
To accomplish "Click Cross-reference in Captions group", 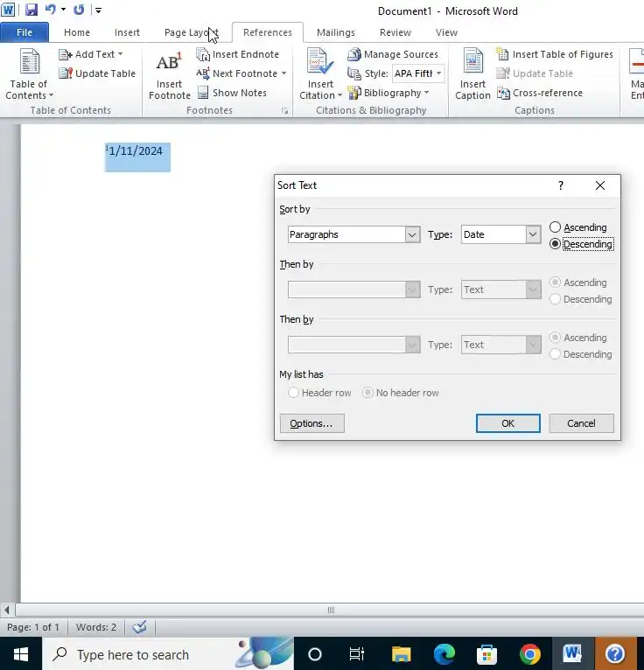I will point(540,93).
